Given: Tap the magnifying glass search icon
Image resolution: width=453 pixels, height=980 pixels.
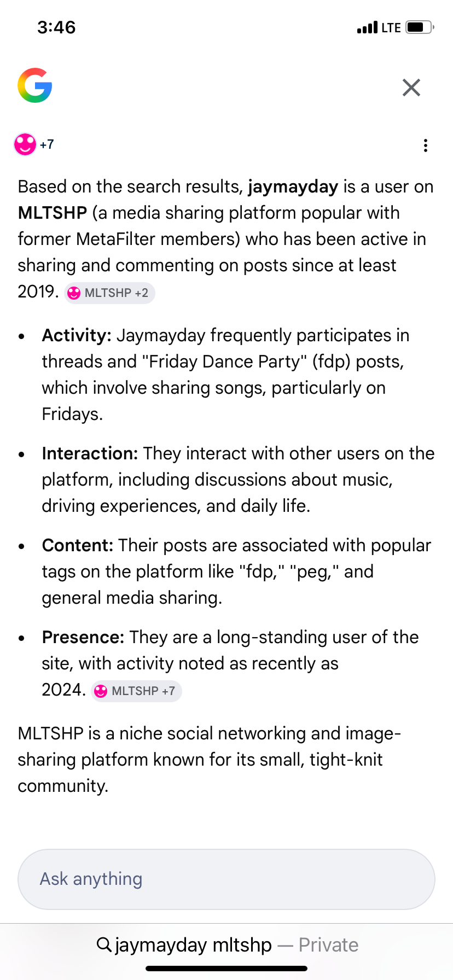Looking at the screenshot, I should point(103,944).
